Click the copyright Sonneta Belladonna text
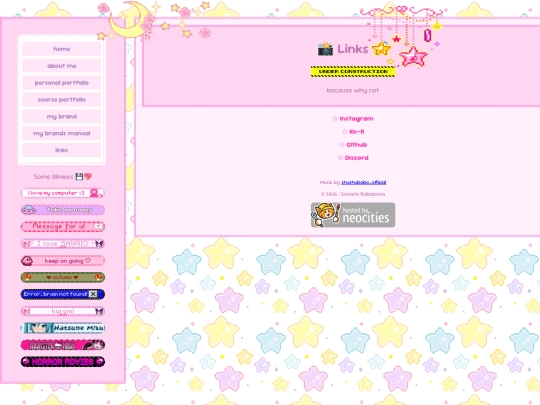 [353, 194]
